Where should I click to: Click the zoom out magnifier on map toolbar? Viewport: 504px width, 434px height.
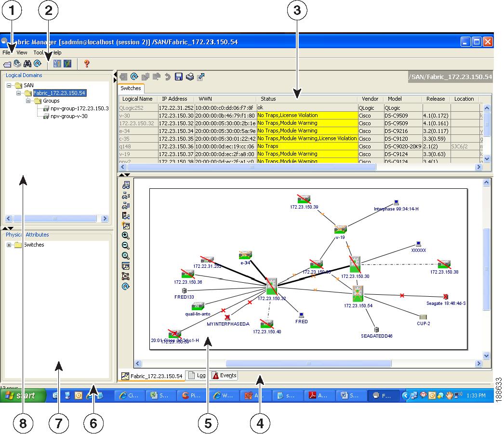pyautogui.click(x=126, y=246)
